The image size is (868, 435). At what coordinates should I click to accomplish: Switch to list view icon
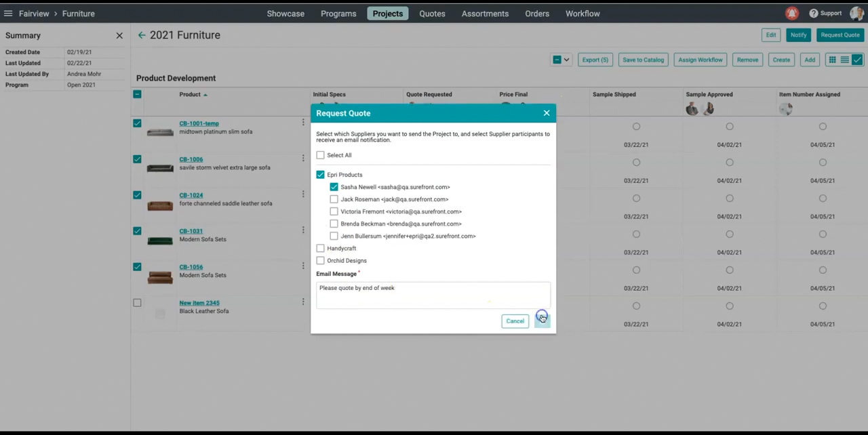pos(845,60)
